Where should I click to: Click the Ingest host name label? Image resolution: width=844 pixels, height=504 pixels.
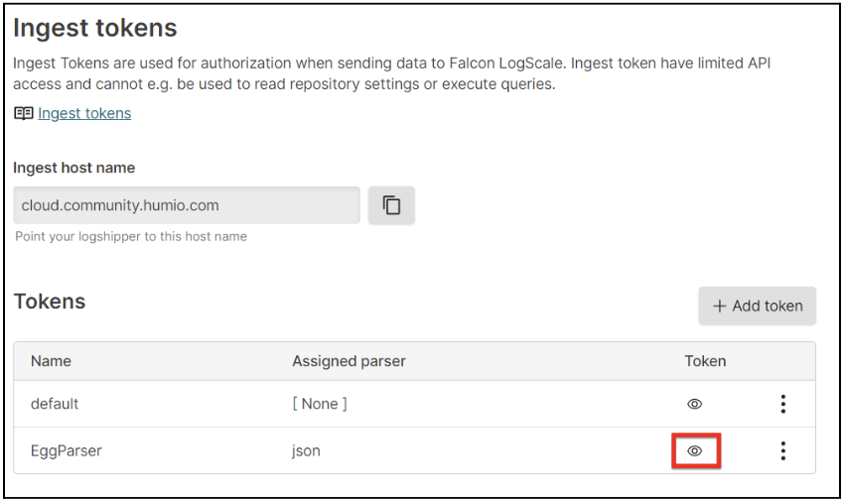coord(74,168)
